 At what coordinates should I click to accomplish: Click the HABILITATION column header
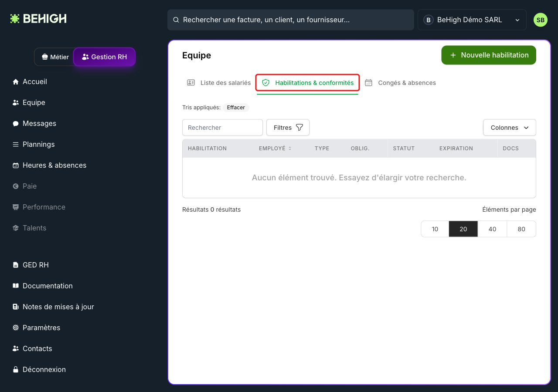pyautogui.click(x=208, y=149)
